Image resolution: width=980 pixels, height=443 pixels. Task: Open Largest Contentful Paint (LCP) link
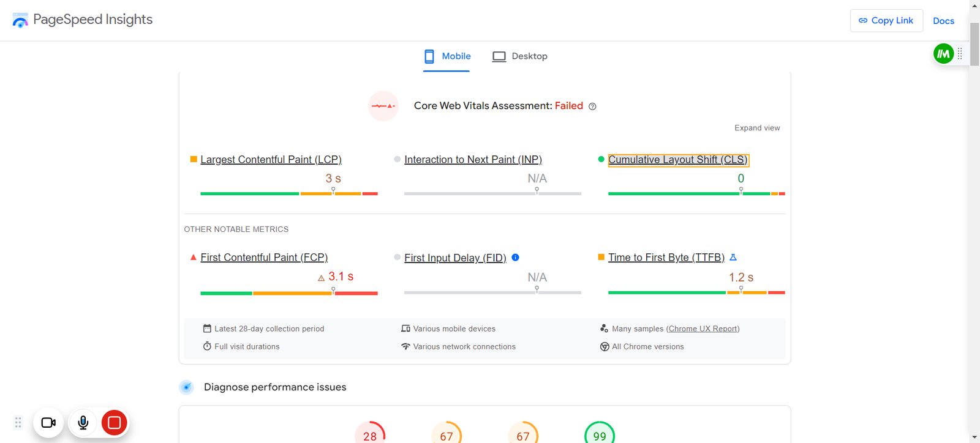[x=271, y=160]
